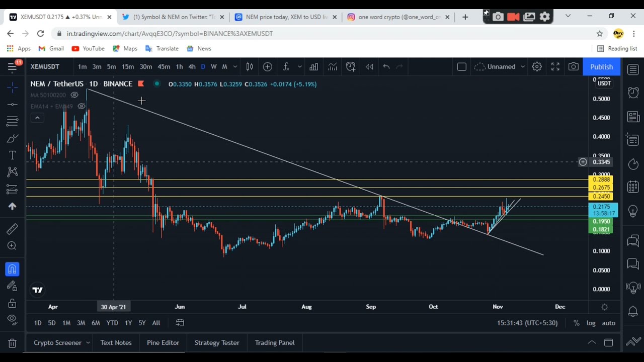Toggle auto scale on price axis

tap(609, 323)
